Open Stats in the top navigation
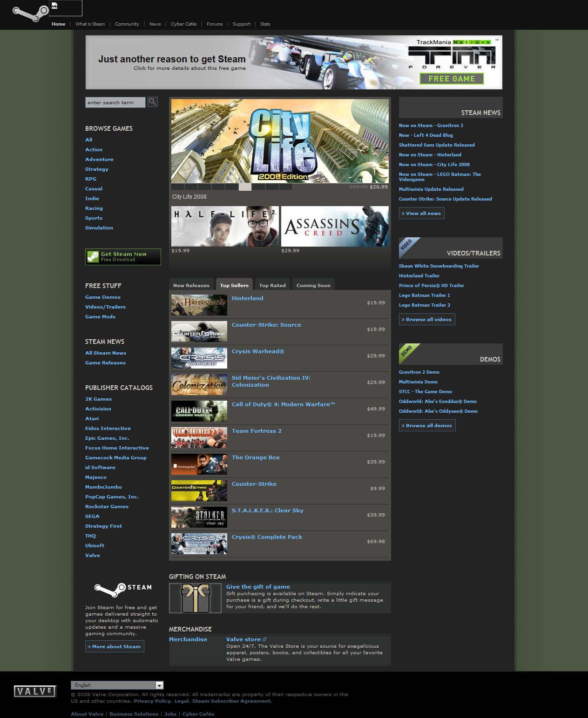 [265, 24]
